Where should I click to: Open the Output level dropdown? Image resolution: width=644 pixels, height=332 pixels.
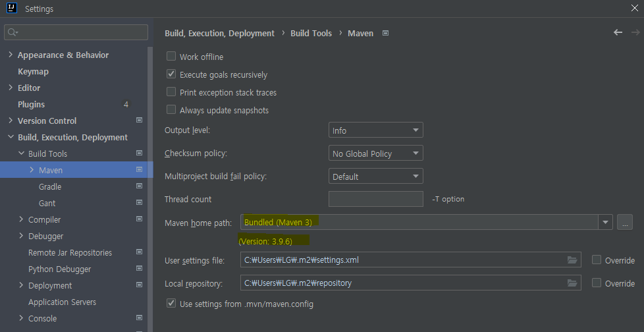(x=376, y=130)
